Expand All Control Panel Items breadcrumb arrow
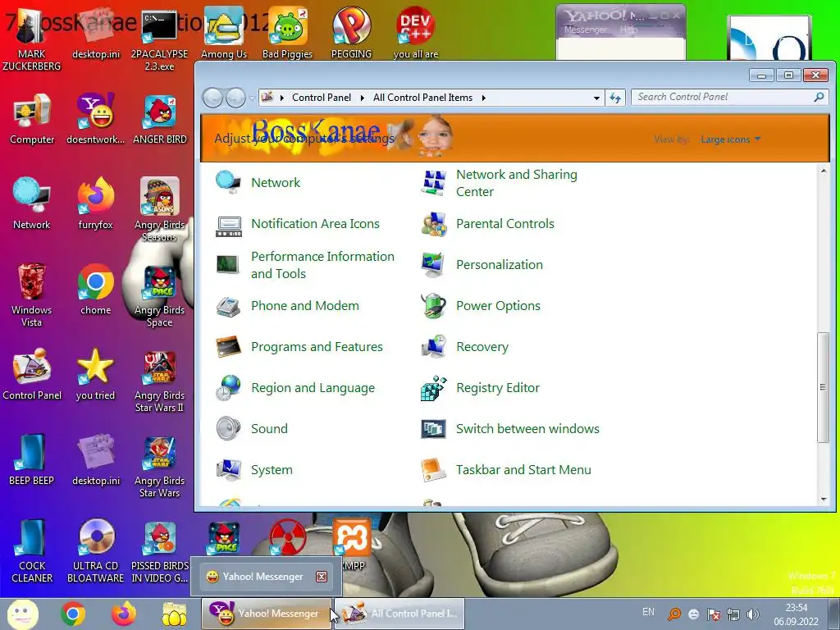The image size is (840, 630). (x=484, y=98)
